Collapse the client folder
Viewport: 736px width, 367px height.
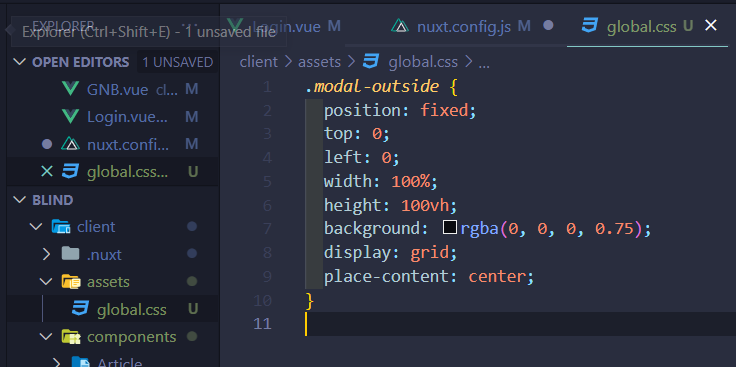tap(36, 227)
